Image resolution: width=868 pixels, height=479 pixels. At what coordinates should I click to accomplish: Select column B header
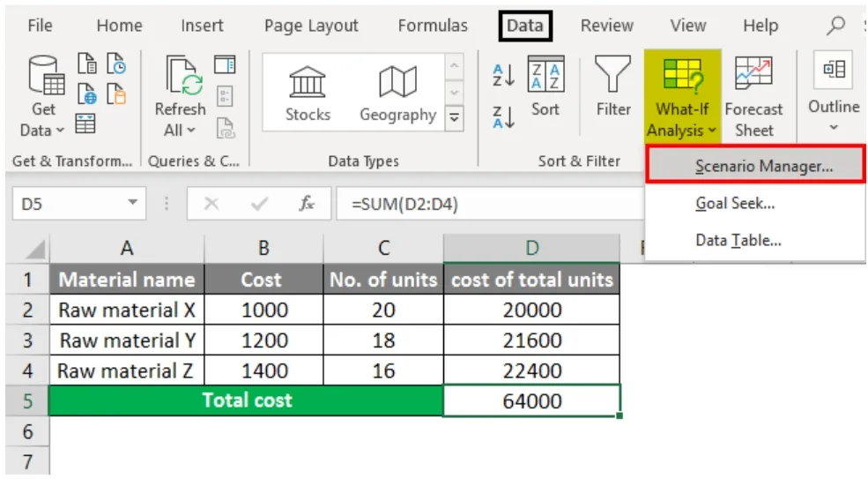pyautogui.click(x=263, y=248)
